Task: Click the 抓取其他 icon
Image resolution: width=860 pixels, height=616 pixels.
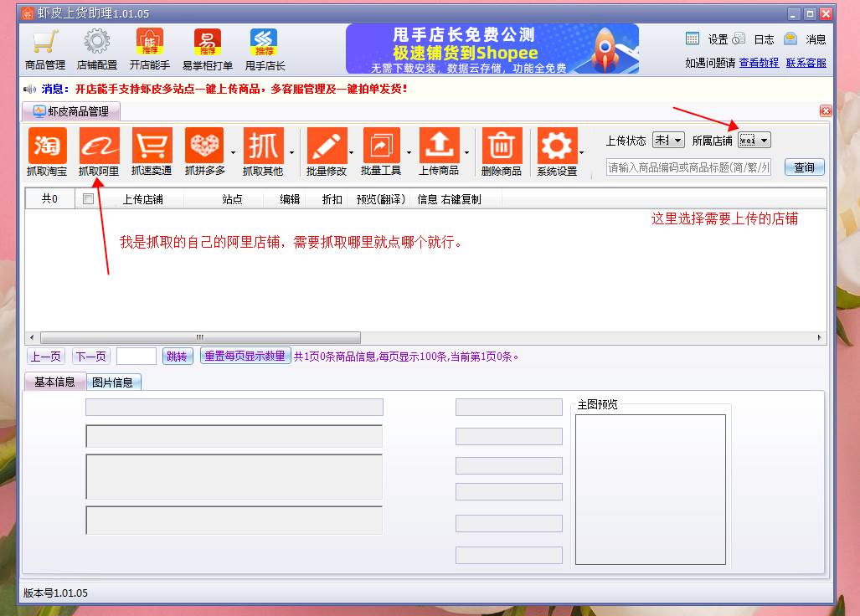Action: point(263,151)
